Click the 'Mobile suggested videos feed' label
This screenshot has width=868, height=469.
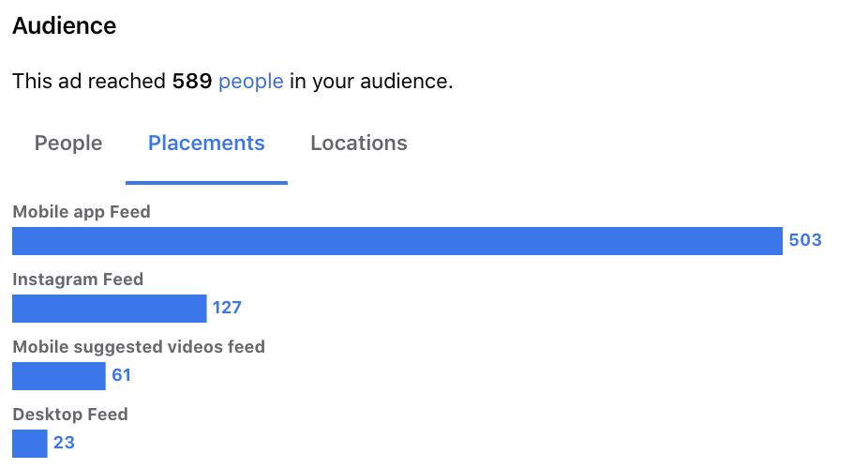point(139,347)
